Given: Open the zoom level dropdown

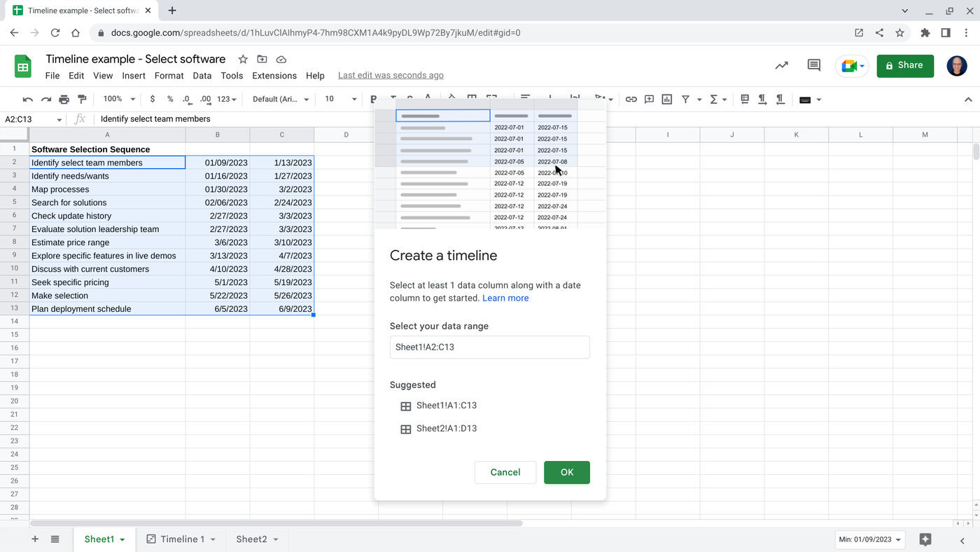Looking at the screenshot, I should point(119,99).
